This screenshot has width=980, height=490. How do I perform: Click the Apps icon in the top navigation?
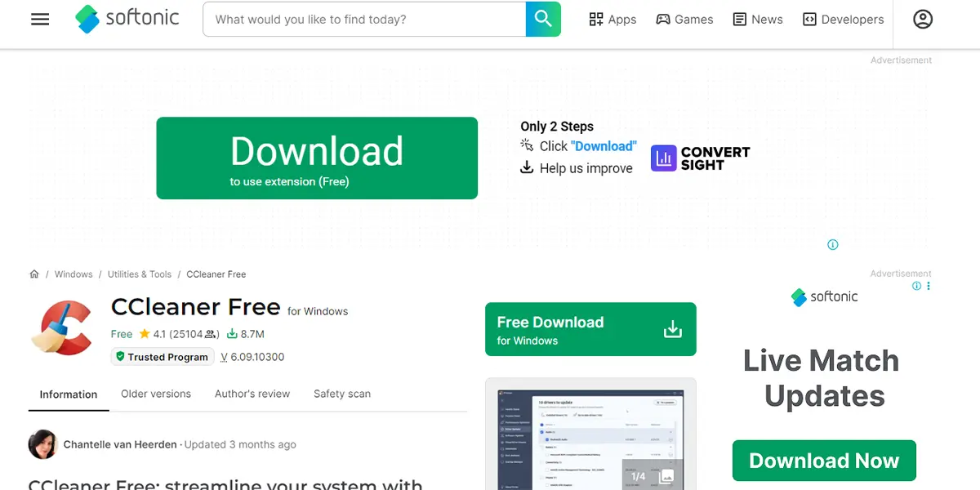point(595,19)
